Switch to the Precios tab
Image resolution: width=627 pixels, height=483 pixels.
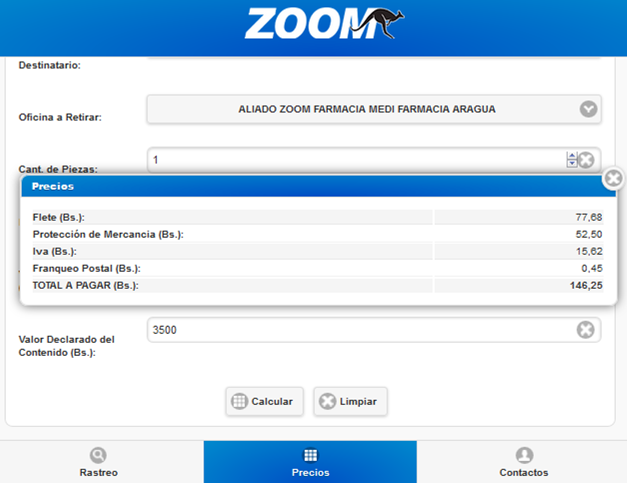[x=310, y=462]
